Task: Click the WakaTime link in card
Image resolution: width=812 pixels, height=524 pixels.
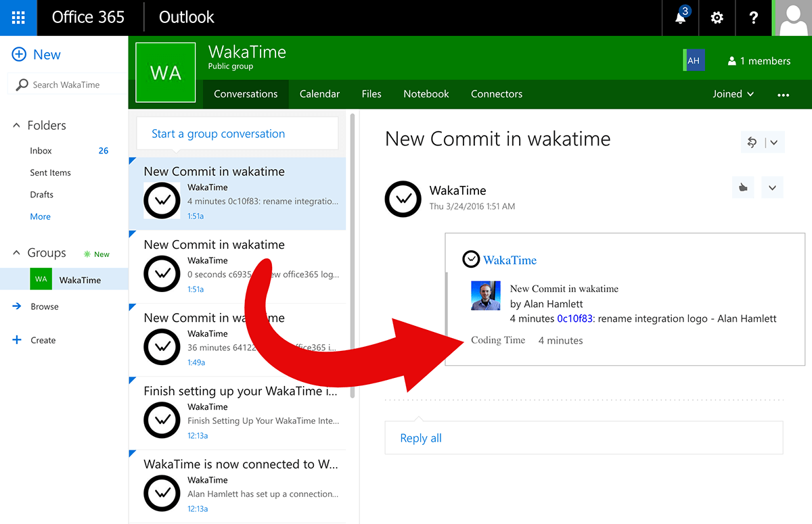Action: (510, 260)
